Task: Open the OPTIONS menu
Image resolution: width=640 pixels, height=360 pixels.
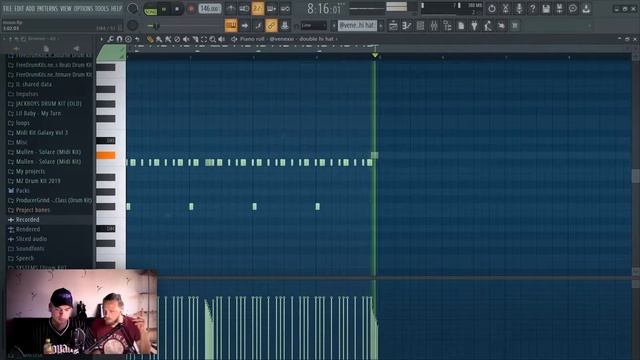Action: click(83, 9)
